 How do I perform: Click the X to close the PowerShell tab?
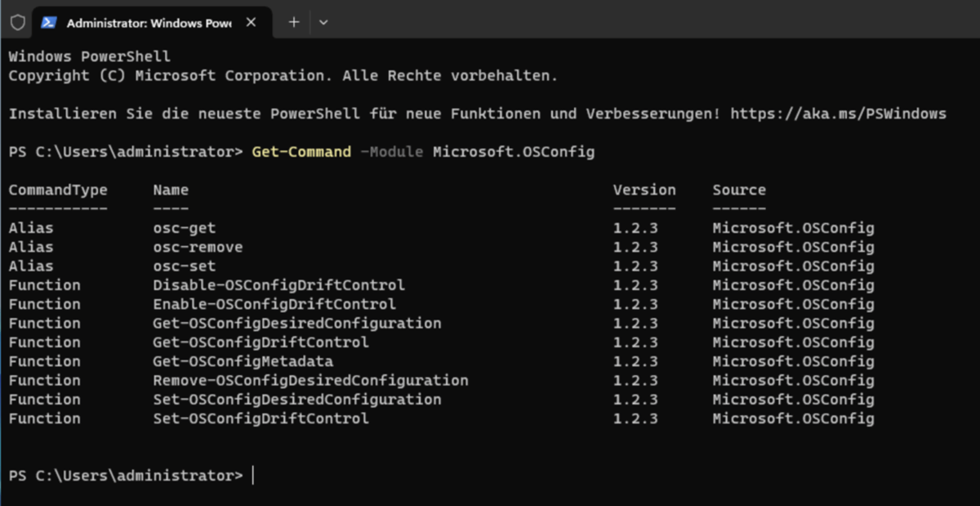(252, 22)
